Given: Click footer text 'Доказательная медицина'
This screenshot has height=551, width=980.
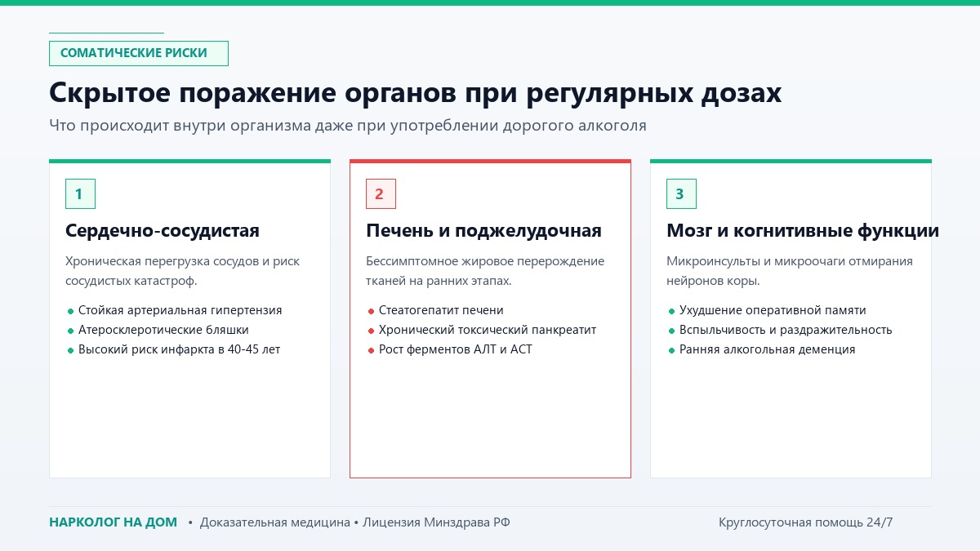Looking at the screenshot, I should pyautogui.click(x=274, y=522).
